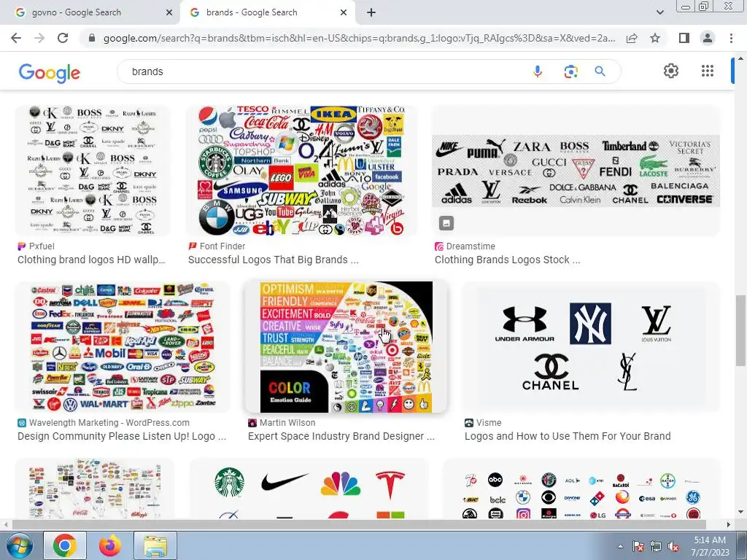Close the govno Google Search tab
This screenshot has width=747, height=560.
169,13
